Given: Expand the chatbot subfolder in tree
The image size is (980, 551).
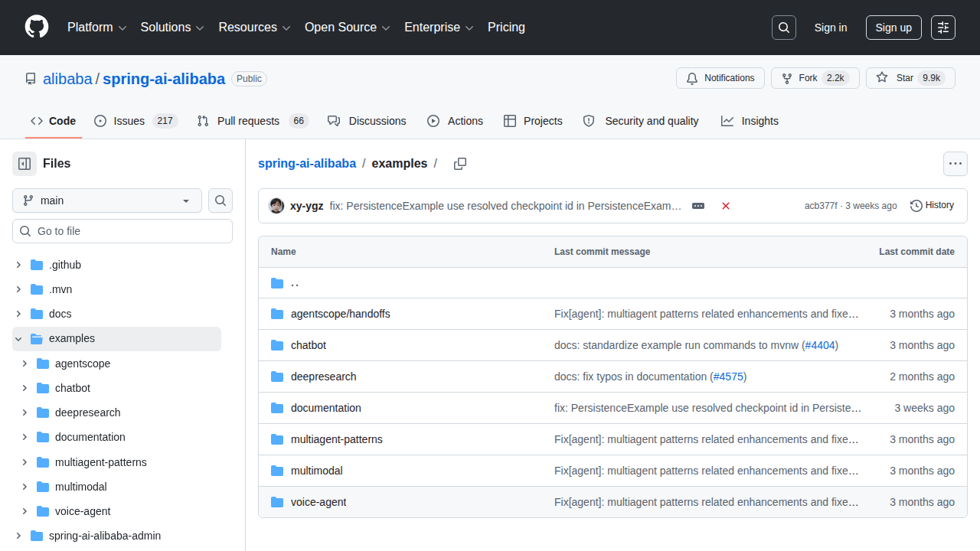Looking at the screenshot, I should pos(24,388).
